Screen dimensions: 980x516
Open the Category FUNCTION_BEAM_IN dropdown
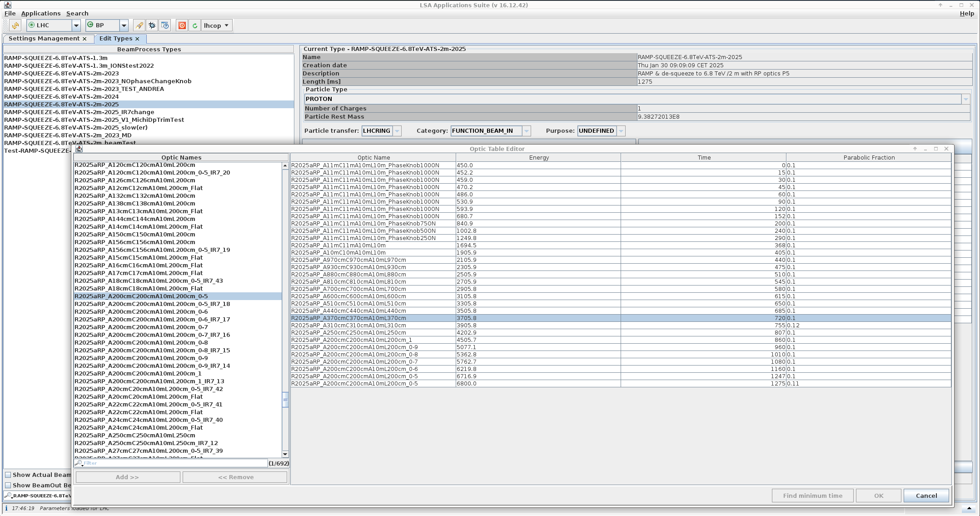point(527,131)
